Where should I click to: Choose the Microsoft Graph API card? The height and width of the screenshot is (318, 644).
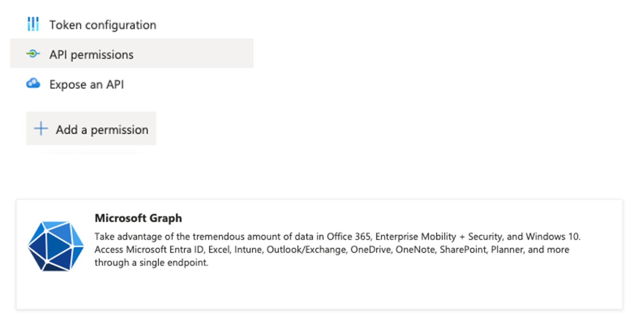click(319, 254)
